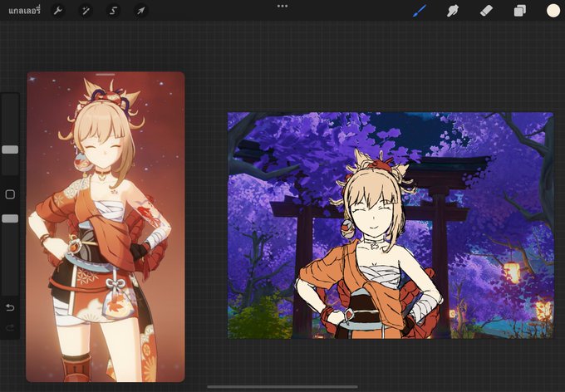Select the Smudge finger tool
Image resolution: width=565 pixels, height=392 pixels.
click(x=453, y=11)
